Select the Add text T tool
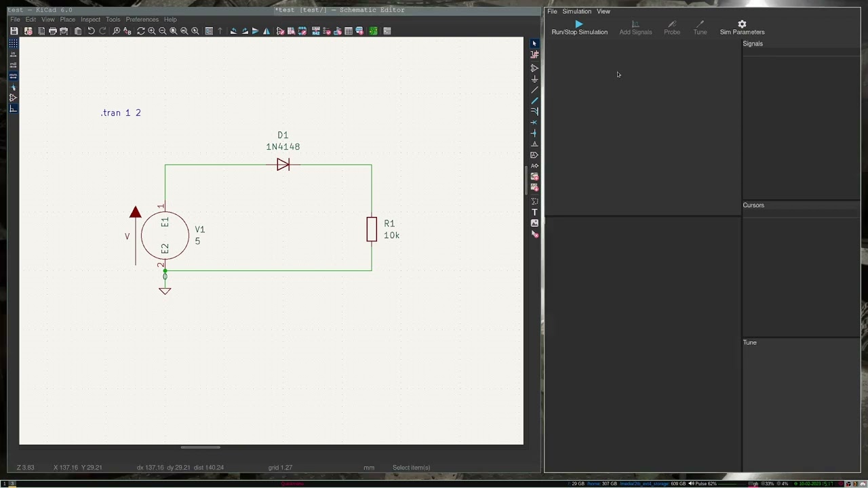The image size is (868, 488). coord(534,212)
